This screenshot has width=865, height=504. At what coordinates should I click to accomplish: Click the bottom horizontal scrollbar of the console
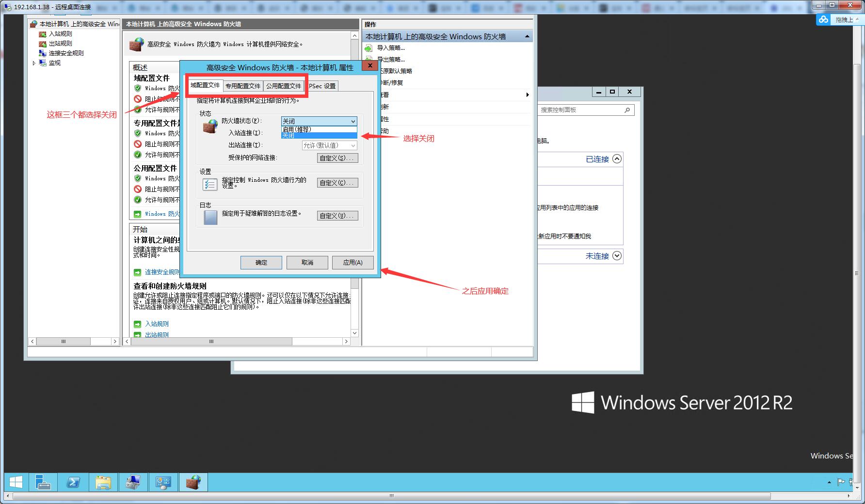(x=211, y=341)
